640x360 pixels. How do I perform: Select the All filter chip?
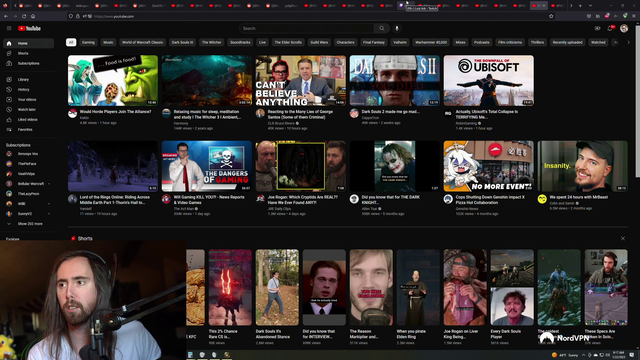[x=71, y=42]
